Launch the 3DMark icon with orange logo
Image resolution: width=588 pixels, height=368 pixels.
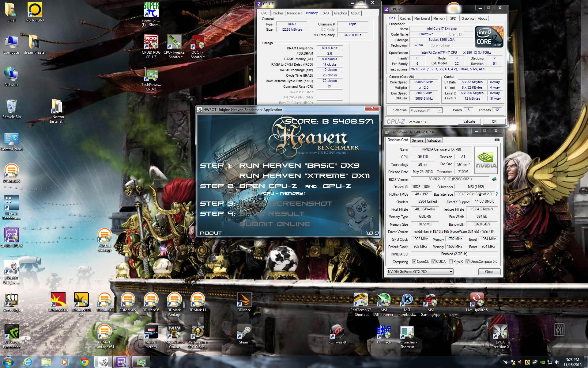click(x=244, y=302)
